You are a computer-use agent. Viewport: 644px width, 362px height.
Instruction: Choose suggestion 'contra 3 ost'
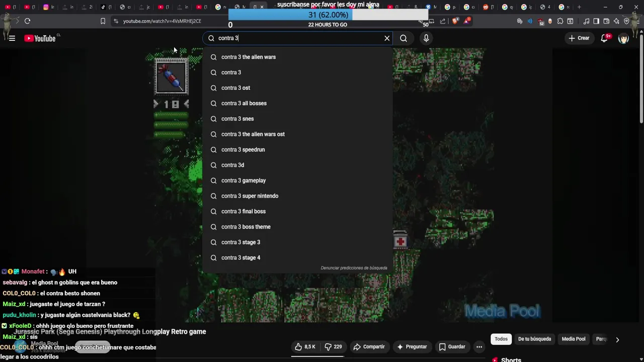(x=297, y=88)
